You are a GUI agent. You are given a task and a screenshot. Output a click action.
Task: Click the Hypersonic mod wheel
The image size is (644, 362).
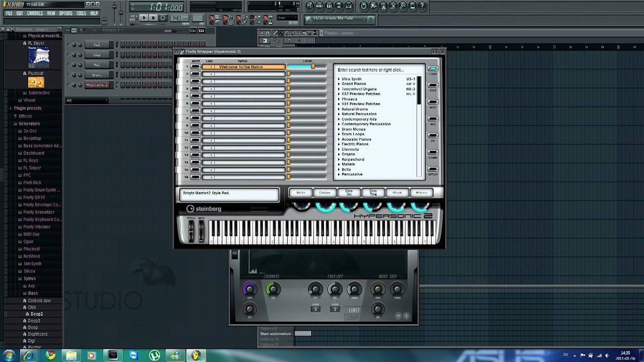201,231
